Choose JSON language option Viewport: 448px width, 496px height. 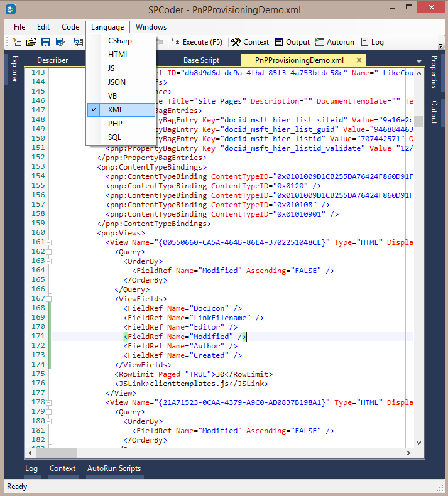pos(121,82)
